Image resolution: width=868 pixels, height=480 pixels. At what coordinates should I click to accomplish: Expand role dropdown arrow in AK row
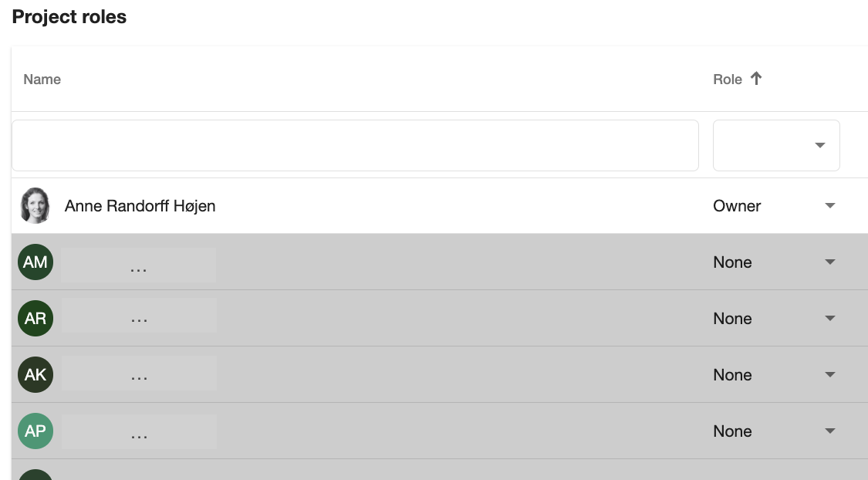(x=829, y=375)
